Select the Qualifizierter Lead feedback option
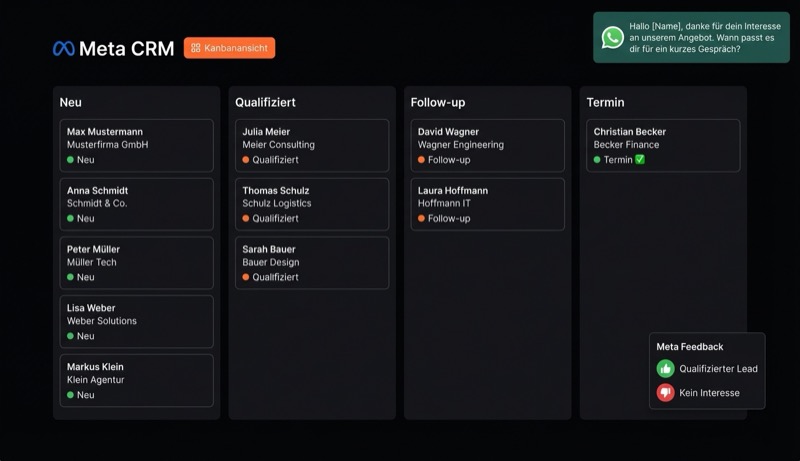The height and width of the screenshot is (461, 800). (718, 369)
